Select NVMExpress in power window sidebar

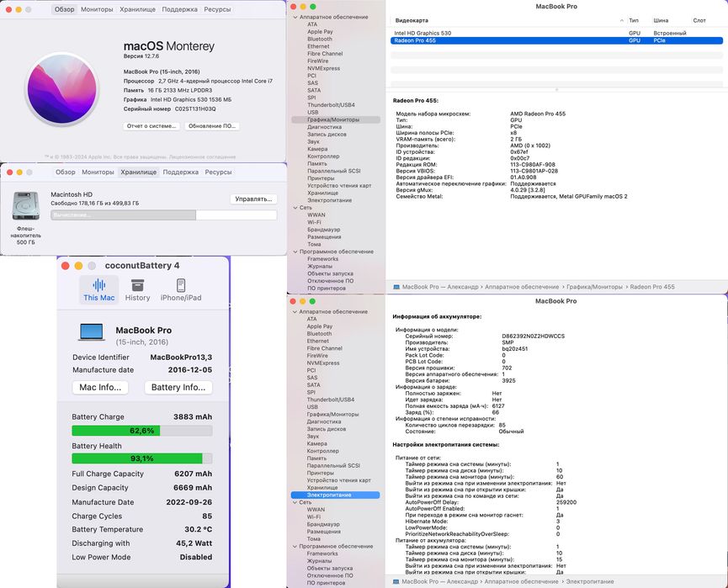(322, 363)
